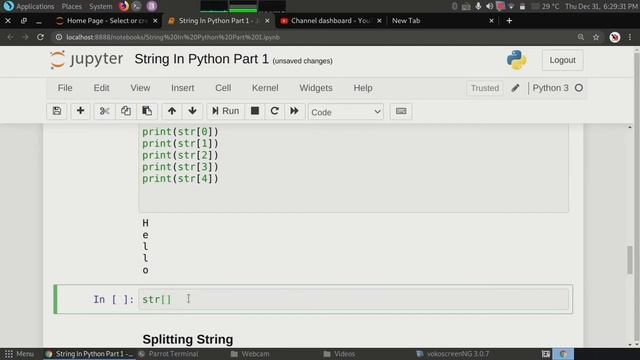
Task: Open the File menu
Action: click(65, 88)
